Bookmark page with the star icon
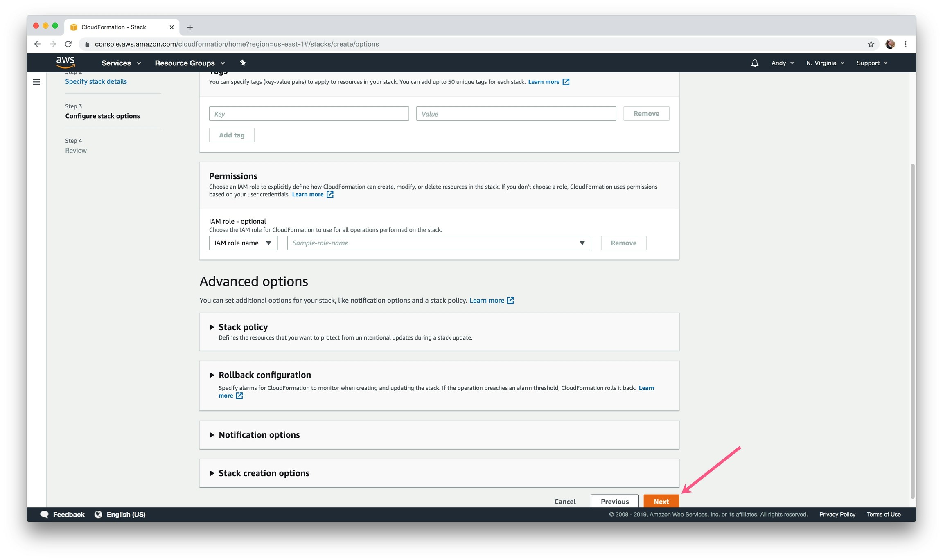Screen dimensions: 943x560 tap(871, 44)
